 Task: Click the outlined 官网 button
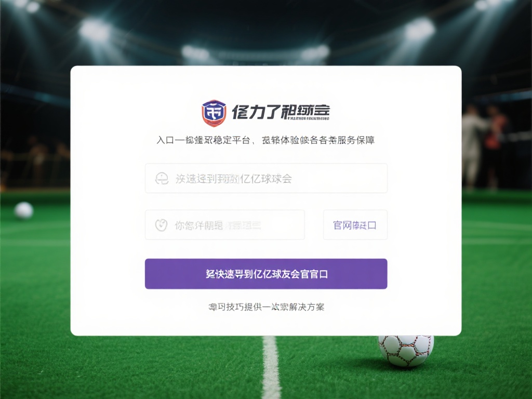(355, 224)
